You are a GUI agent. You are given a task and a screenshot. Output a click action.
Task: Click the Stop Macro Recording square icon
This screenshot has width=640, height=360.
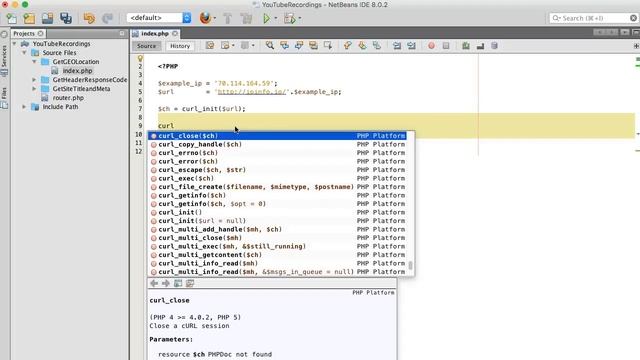(446, 46)
